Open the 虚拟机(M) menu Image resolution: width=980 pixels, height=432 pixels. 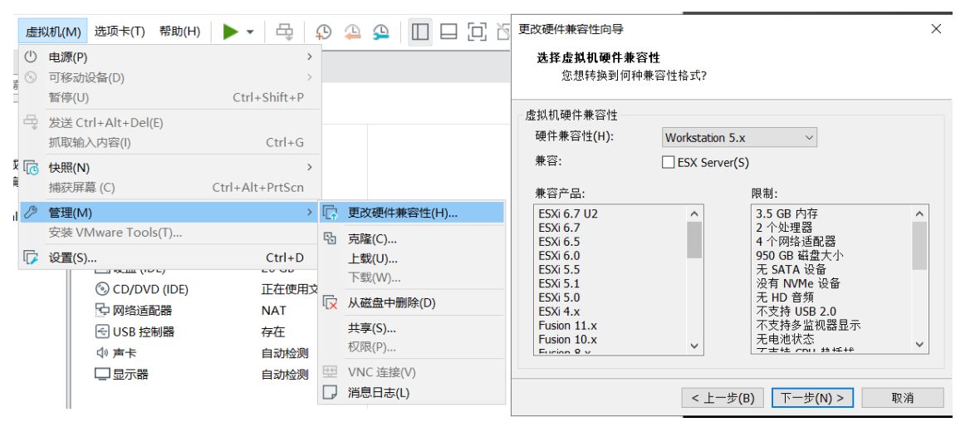(53, 32)
